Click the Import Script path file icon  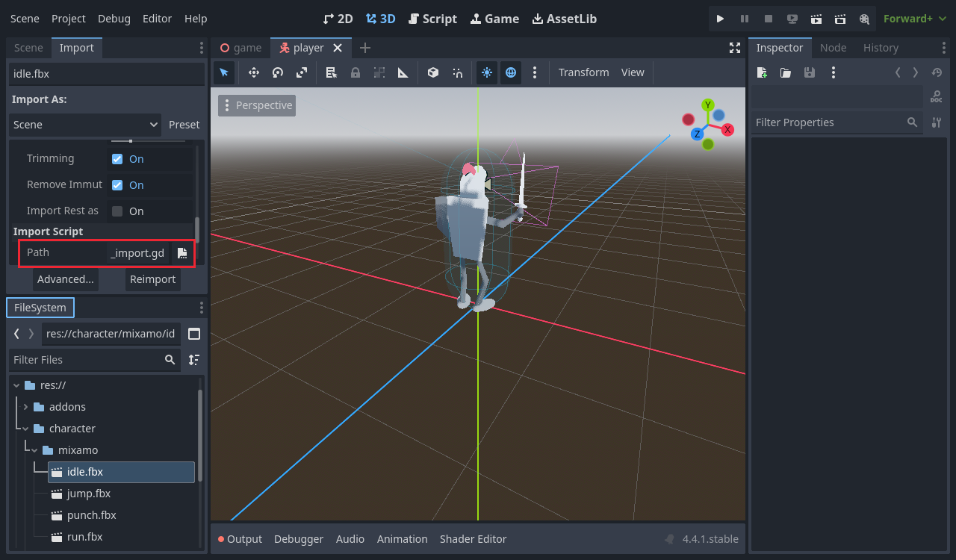(182, 253)
